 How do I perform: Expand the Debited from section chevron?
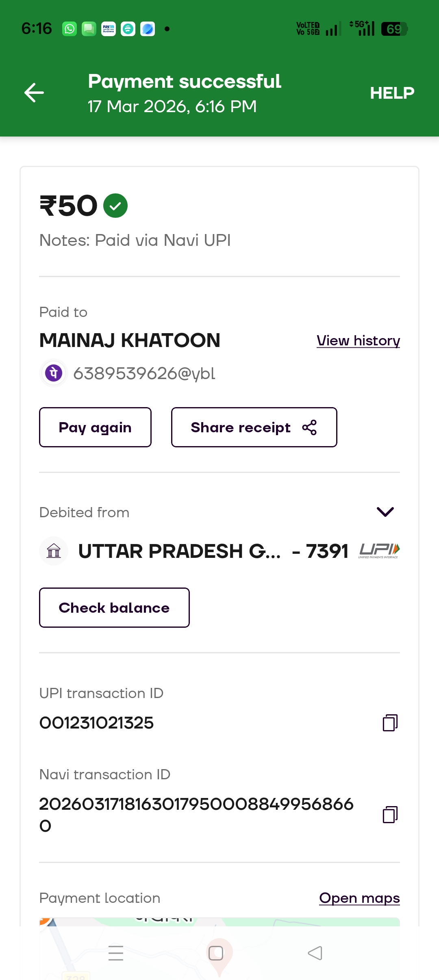[385, 512]
